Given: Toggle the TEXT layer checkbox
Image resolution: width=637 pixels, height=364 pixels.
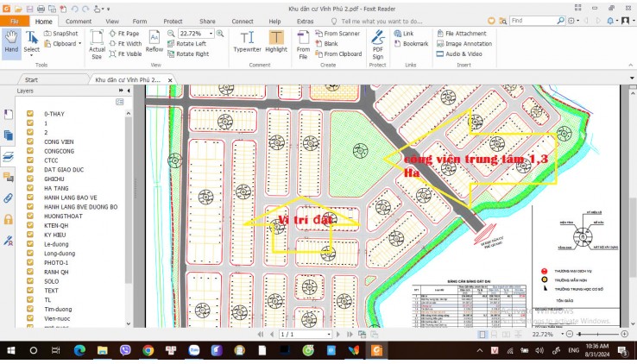Looking at the screenshot, I should click(x=30, y=291).
